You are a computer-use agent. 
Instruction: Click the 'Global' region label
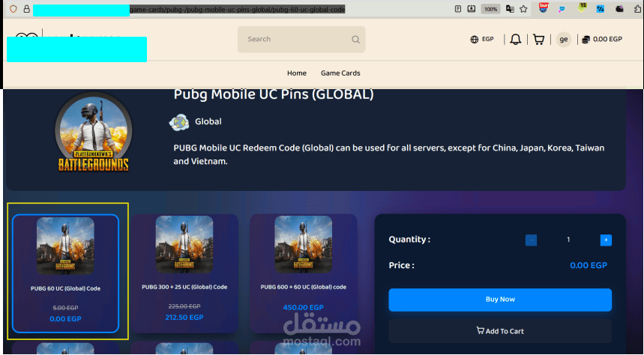[x=208, y=121]
